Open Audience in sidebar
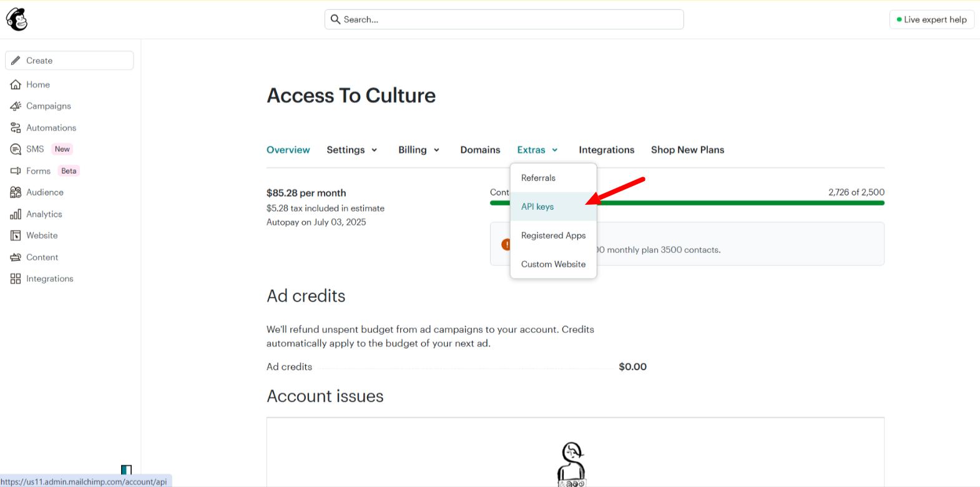 45,192
